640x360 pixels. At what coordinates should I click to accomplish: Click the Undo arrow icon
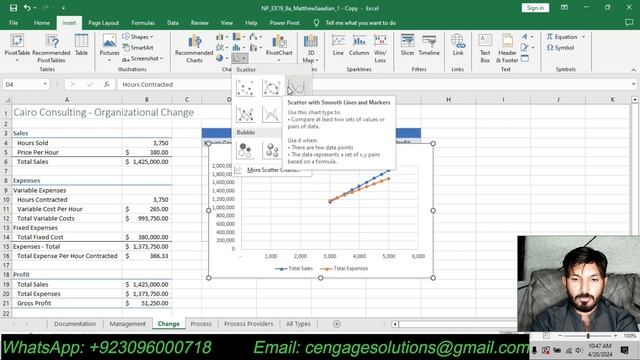[27, 8]
